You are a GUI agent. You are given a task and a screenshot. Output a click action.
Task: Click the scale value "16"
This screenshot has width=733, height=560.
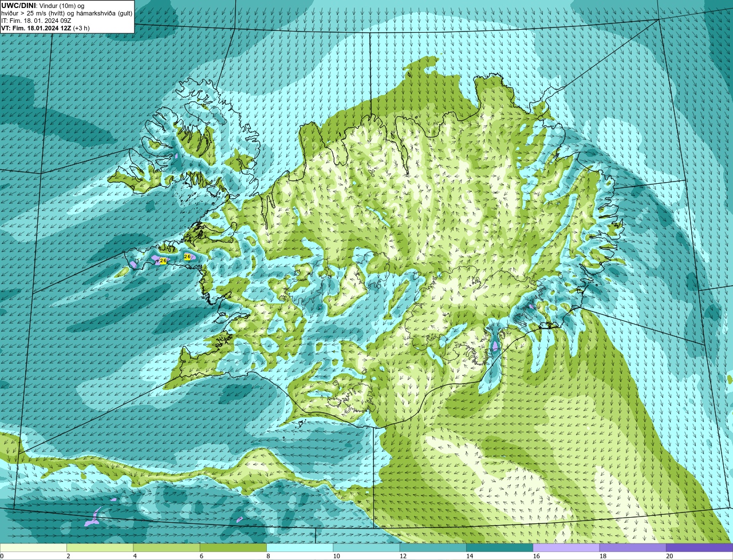(536, 556)
